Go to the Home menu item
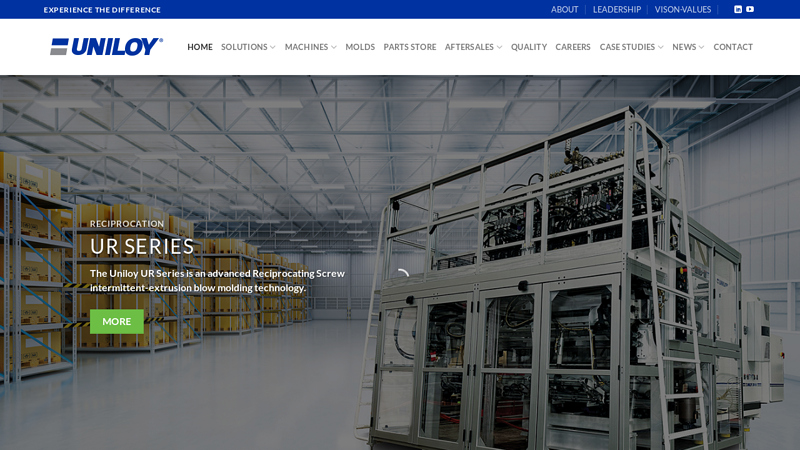This screenshot has width=800, height=450. pyautogui.click(x=199, y=47)
